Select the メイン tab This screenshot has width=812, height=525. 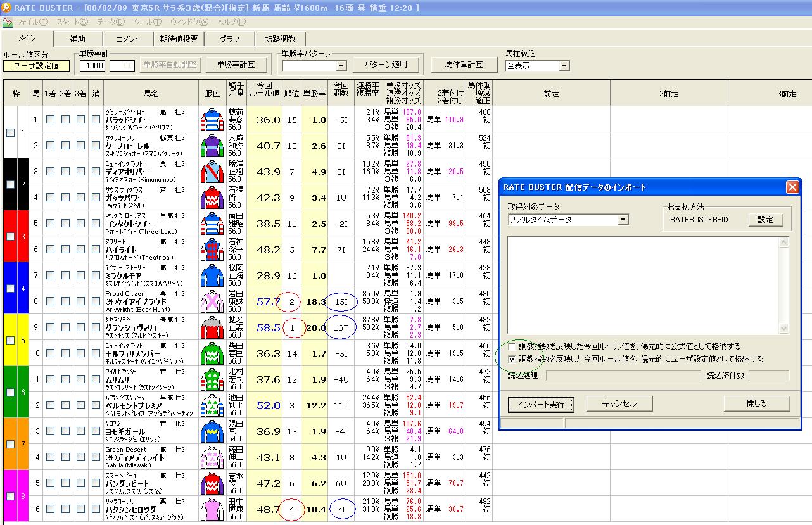(x=27, y=38)
